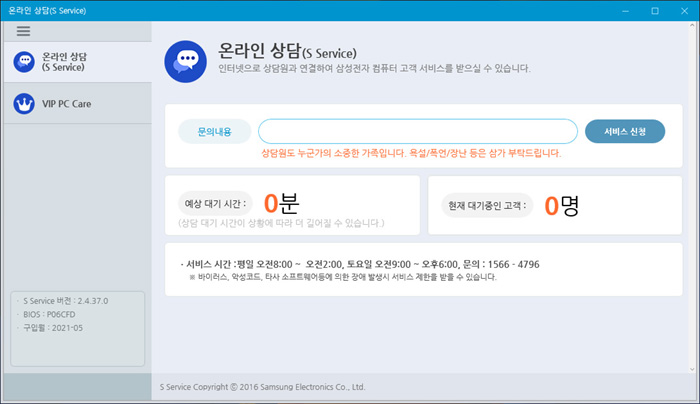
Task: Open the 온라인 상담 (S Service) sidebar tab
Action: pos(78,62)
